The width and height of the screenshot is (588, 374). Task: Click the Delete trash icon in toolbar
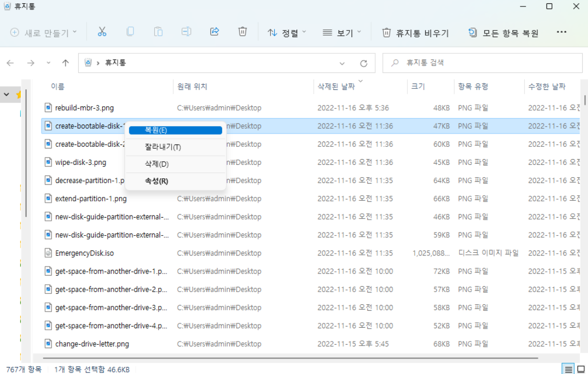(x=242, y=32)
